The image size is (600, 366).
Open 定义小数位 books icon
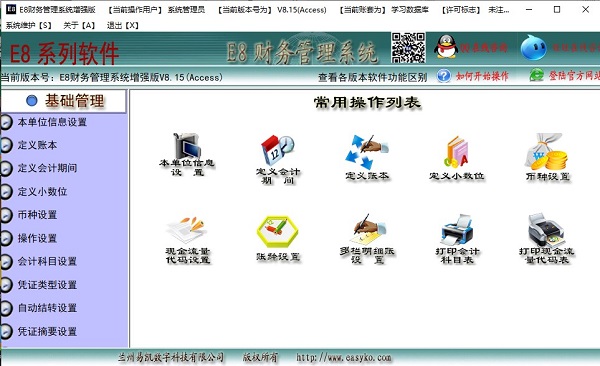457,152
